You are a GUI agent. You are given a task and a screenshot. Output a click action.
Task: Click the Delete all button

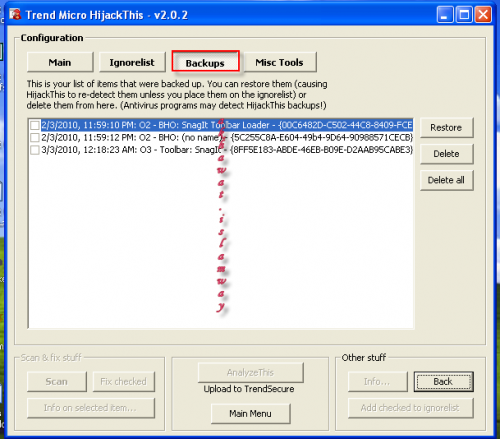coord(446,180)
